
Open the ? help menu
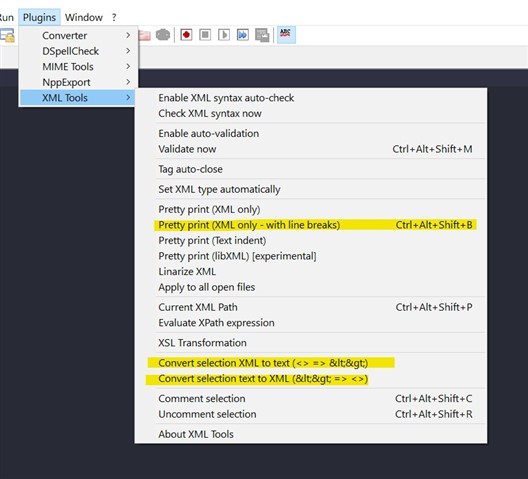114,17
